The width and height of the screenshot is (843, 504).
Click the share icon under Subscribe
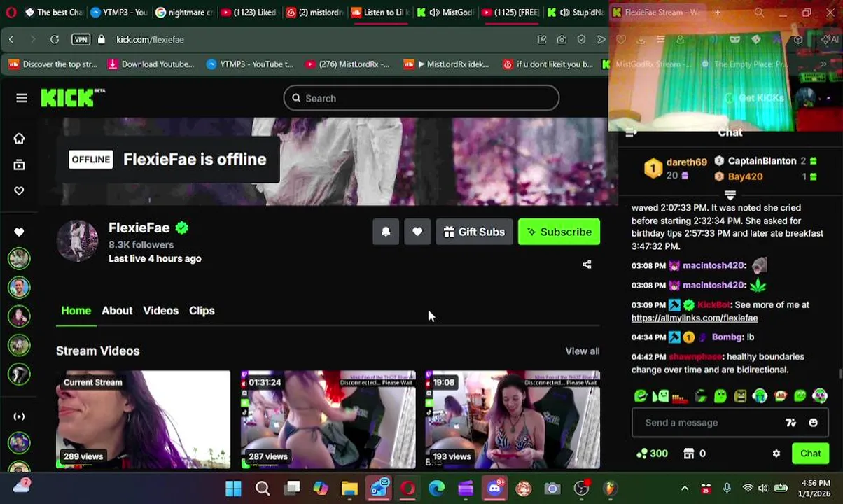pyautogui.click(x=587, y=265)
